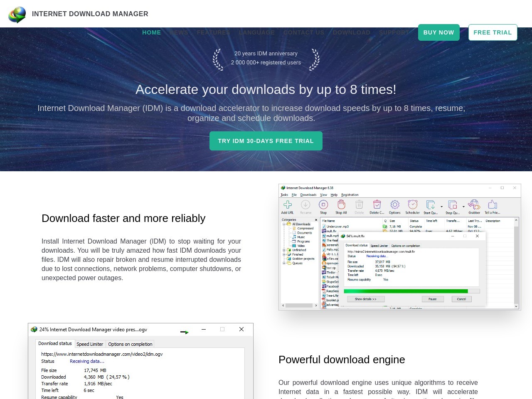Screen dimensions: 532x399
Task: Click the Stop All hand icon
Action: (x=341, y=204)
